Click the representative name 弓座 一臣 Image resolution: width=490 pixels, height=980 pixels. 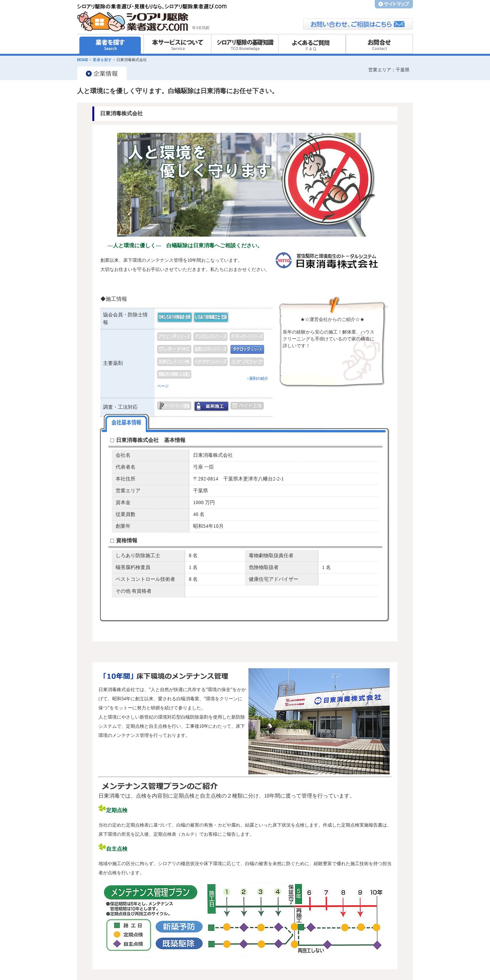(x=203, y=467)
